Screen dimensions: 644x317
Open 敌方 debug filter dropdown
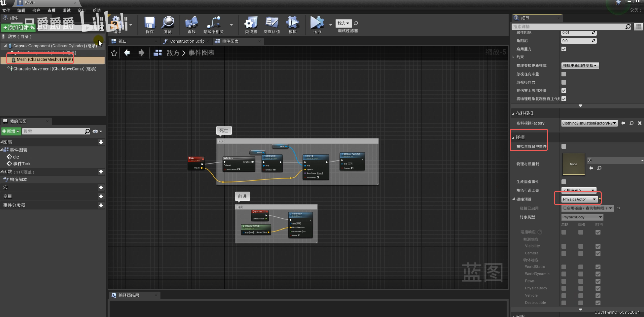pyautogui.click(x=343, y=23)
